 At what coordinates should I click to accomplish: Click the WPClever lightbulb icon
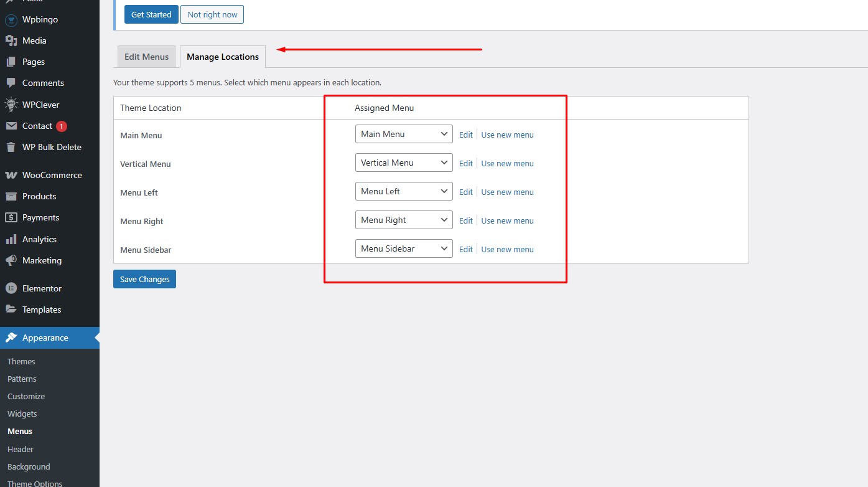11,105
